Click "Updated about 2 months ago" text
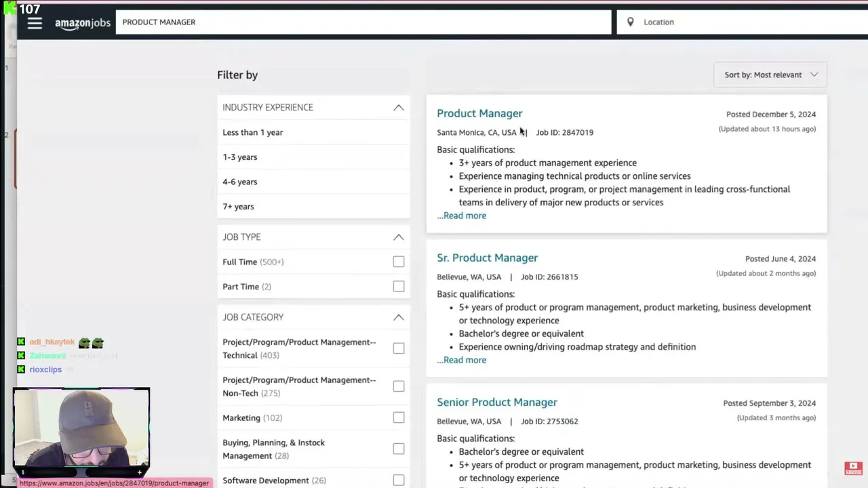The image size is (868, 488). coord(766,273)
